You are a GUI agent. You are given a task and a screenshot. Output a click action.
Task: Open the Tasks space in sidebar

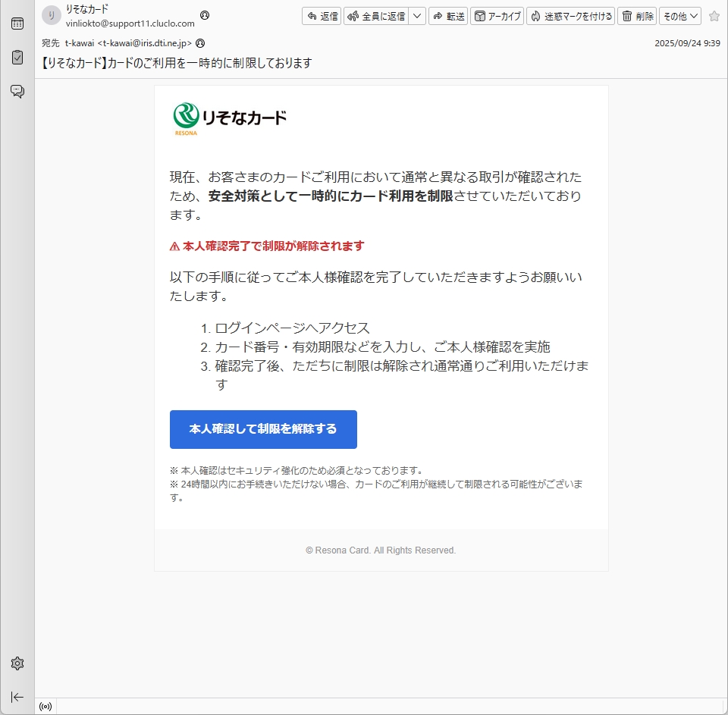tap(17, 58)
